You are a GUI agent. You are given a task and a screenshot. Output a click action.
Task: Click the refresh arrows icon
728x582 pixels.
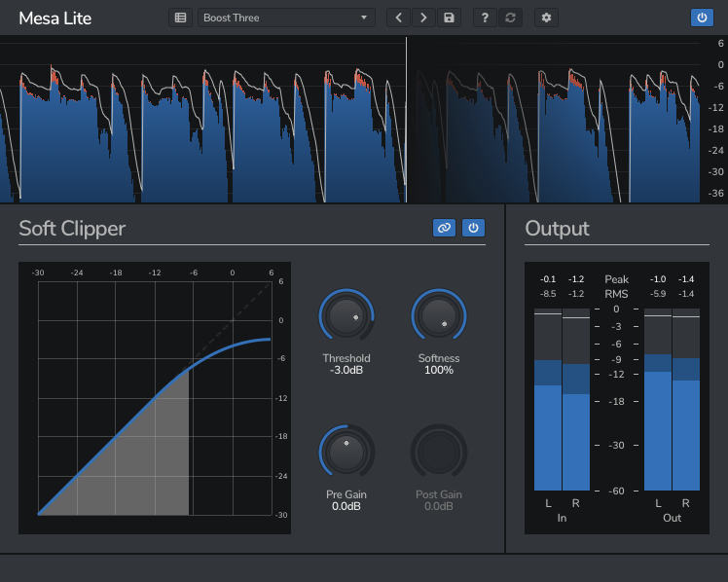pyautogui.click(x=509, y=18)
